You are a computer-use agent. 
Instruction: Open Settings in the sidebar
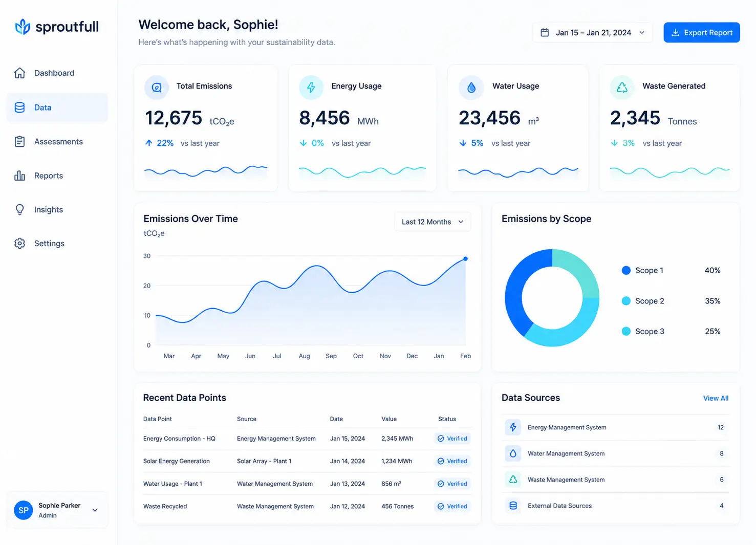[57, 244]
